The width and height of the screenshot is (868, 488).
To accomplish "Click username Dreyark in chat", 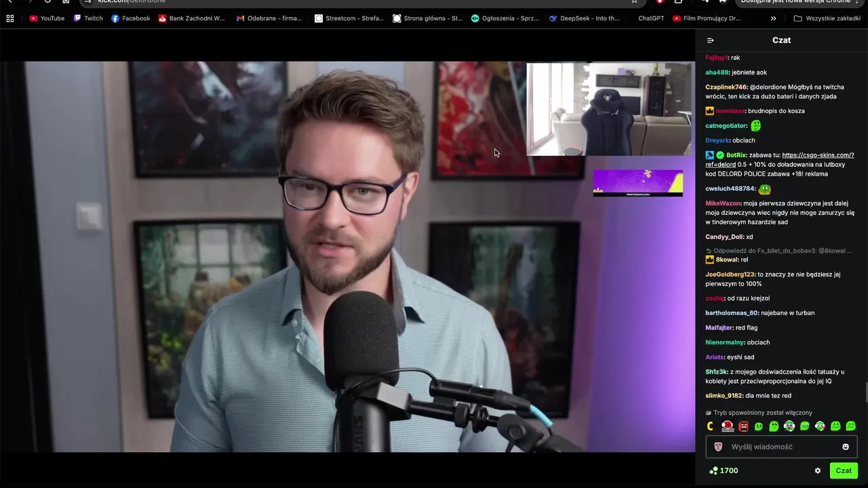I will pyautogui.click(x=717, y=140).
